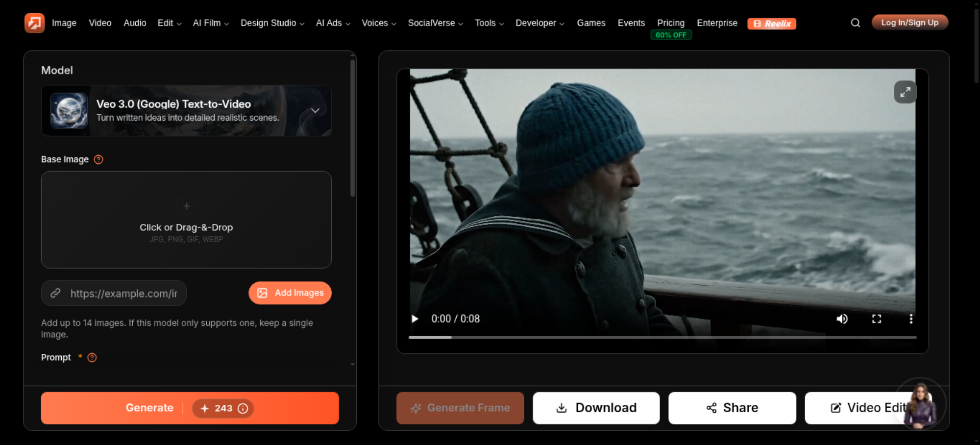Open the Developer dropdown menu
Image resolution: width=980 pixels, height=445 pixels.
pyautogui.click(x=540, y=23)
